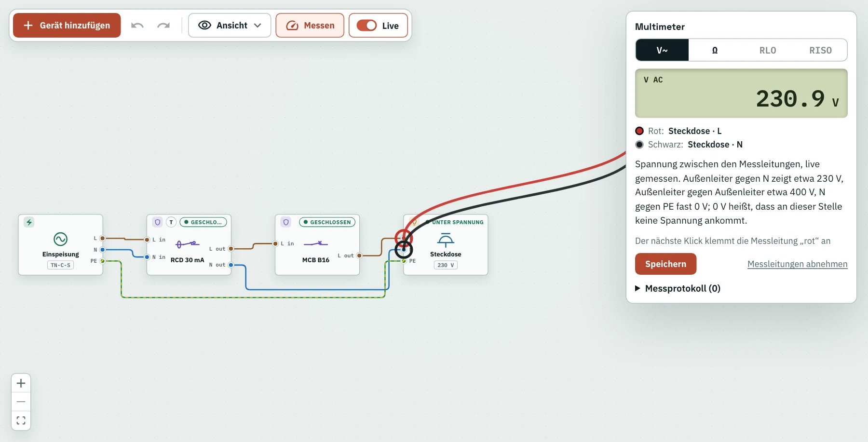This screenshot has height=442, width=868.
Task: Fit the view using the fullscreen icon
Action: pyautogui.click(x=21, y=420)
